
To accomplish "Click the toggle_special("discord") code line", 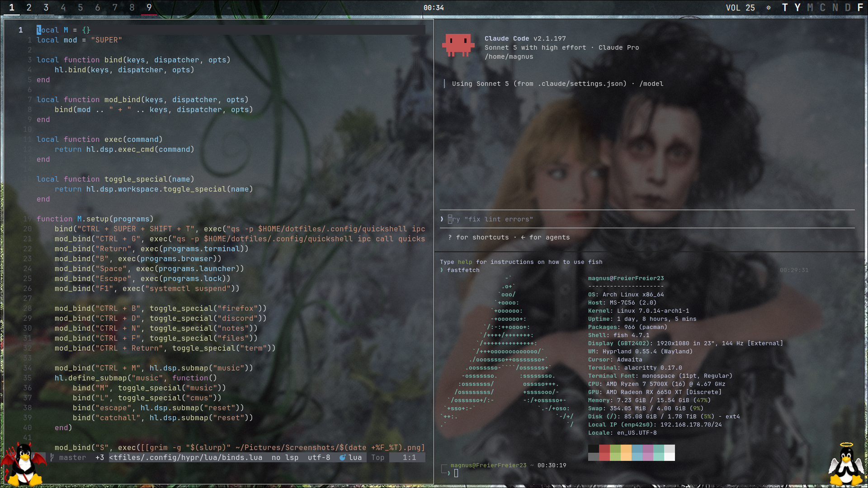I will pyautogui.click(x=160, y=318).
